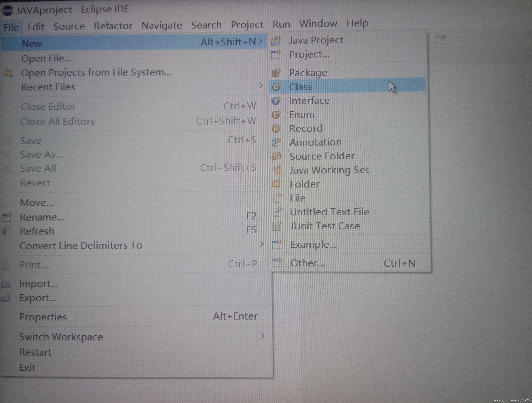Click the Folder icon in submenu
Image resolution: width=532 pixels, height=403 pixels.
(x=277, y=183)
